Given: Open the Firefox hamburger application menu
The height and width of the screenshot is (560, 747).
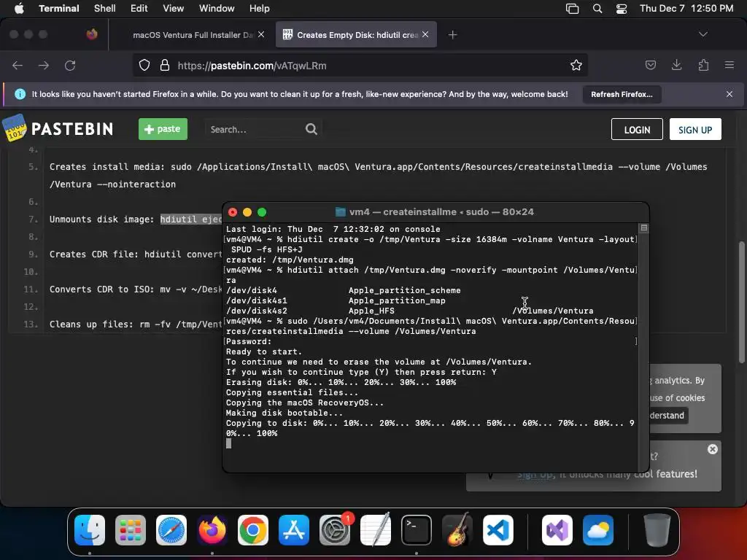Looking at the screenshot, I should click(x=729, y=65).
